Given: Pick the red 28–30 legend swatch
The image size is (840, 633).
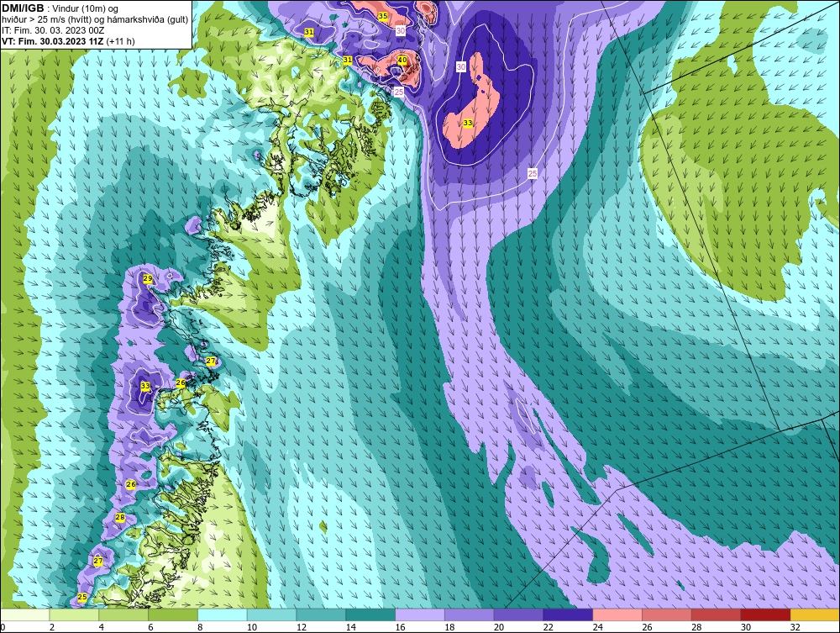Looking at the screenshot, I should coord(716,615).
